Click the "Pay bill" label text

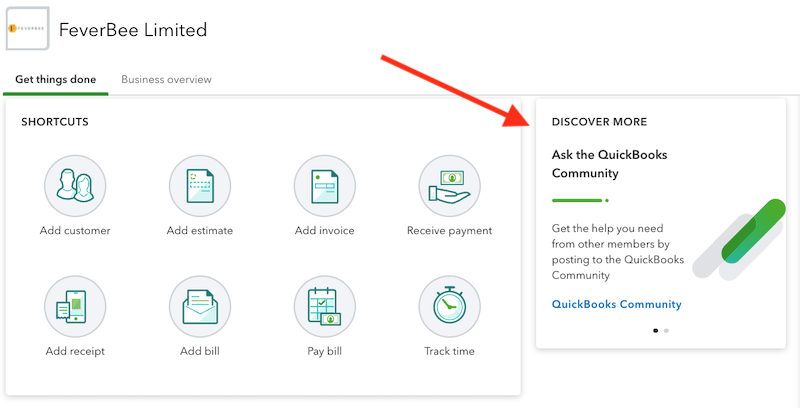click(x=324, y=351)
